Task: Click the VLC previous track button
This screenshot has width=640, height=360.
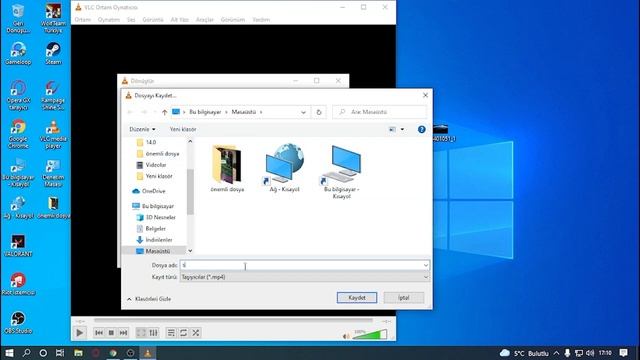Action: click(99, 333)
